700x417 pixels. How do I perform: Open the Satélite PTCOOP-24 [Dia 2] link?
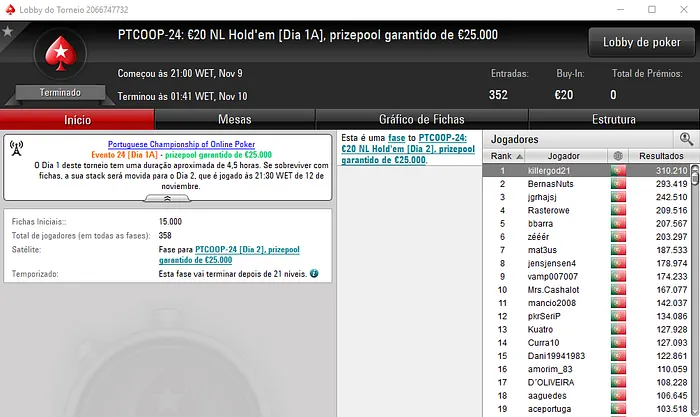(x=229, y=254)
